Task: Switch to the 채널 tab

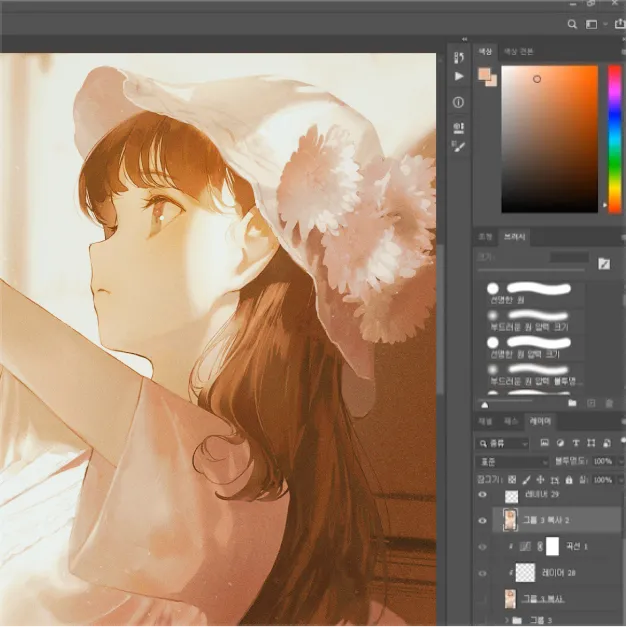Action: pos(485,421)
